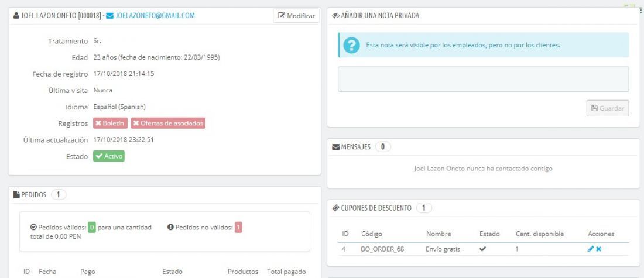Click the Activo status badge
The image size is (644, 278).
tap(109, 156)
